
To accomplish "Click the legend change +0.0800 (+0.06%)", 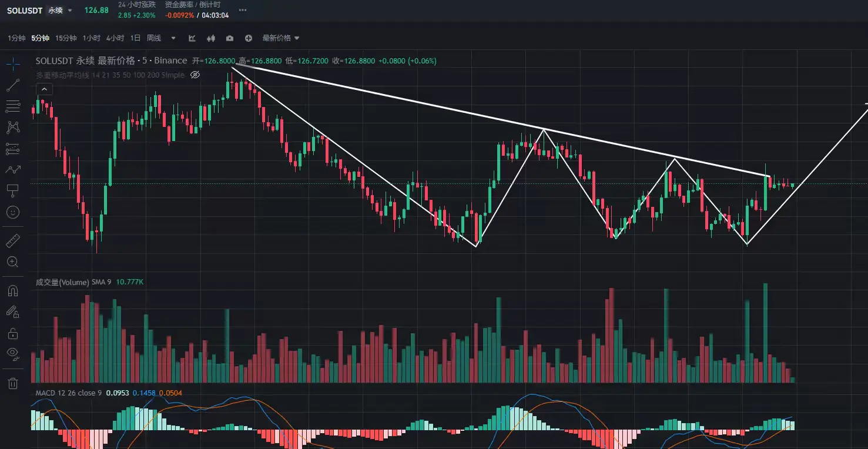I will click(407, 61).
